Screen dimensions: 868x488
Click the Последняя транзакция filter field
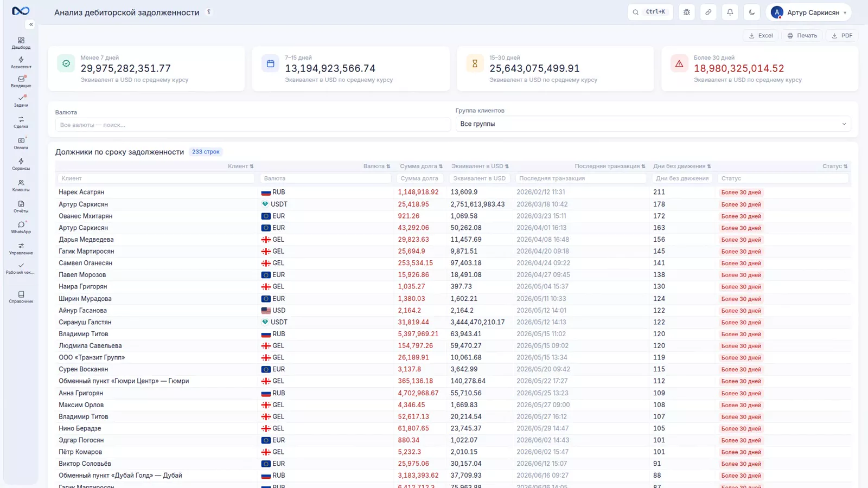(580, 178)
